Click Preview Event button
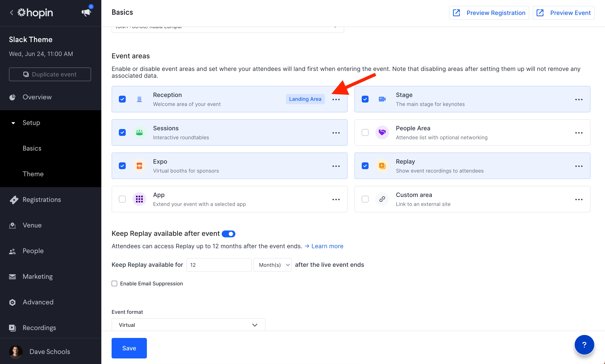The width and height of the screenshot is (605, 364). click(x=563, y=13)
